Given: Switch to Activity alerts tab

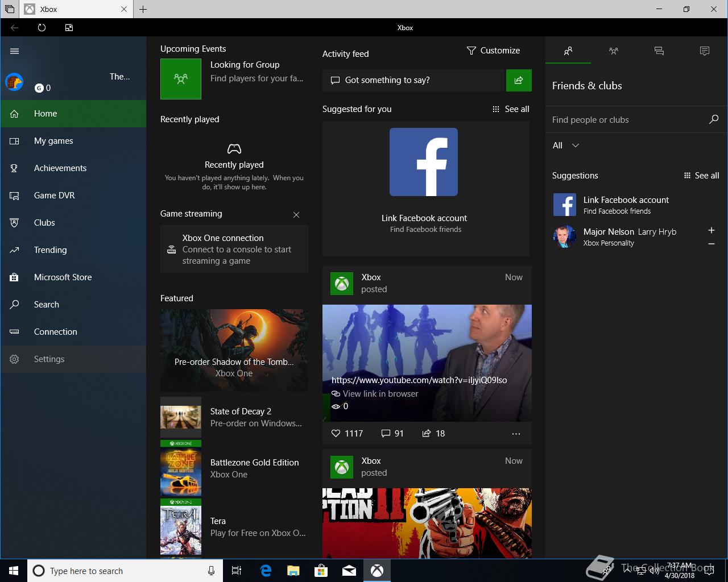Looking at the screenshot, I should click(x=705, y=51).
